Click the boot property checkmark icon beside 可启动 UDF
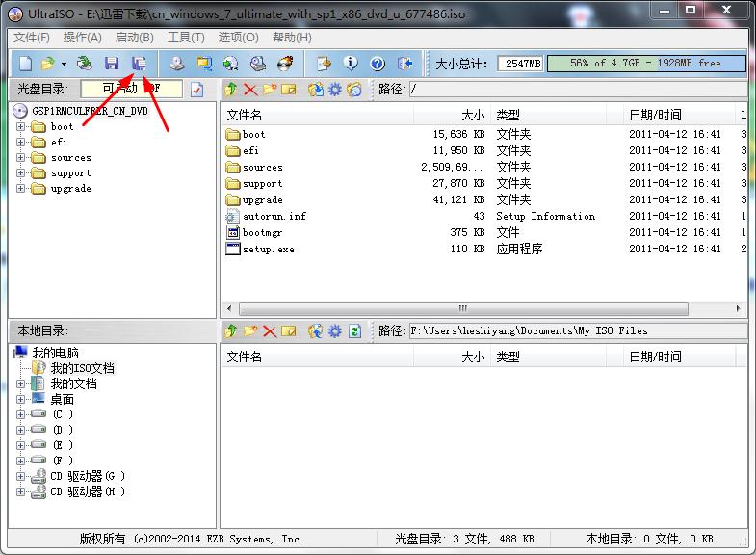 click(x=197, y=90)
